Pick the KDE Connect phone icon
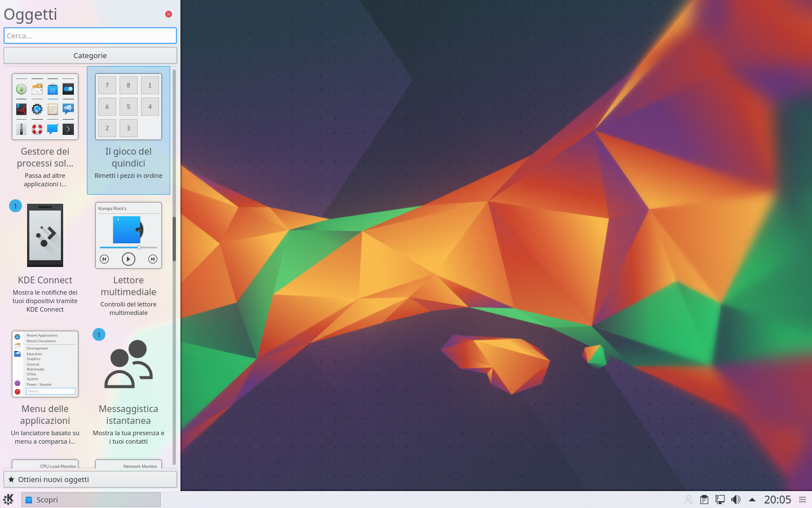Screen dimensions: 812x508 [x=45, y=235]
